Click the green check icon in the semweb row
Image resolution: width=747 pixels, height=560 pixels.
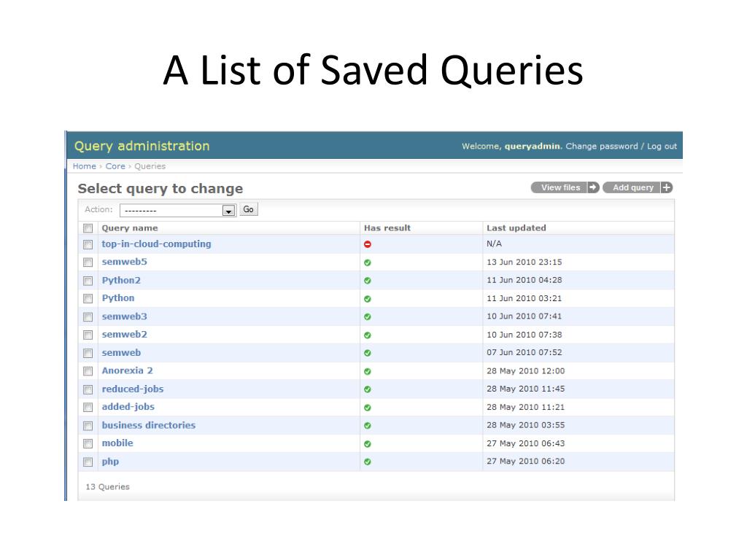pos(368,353)
